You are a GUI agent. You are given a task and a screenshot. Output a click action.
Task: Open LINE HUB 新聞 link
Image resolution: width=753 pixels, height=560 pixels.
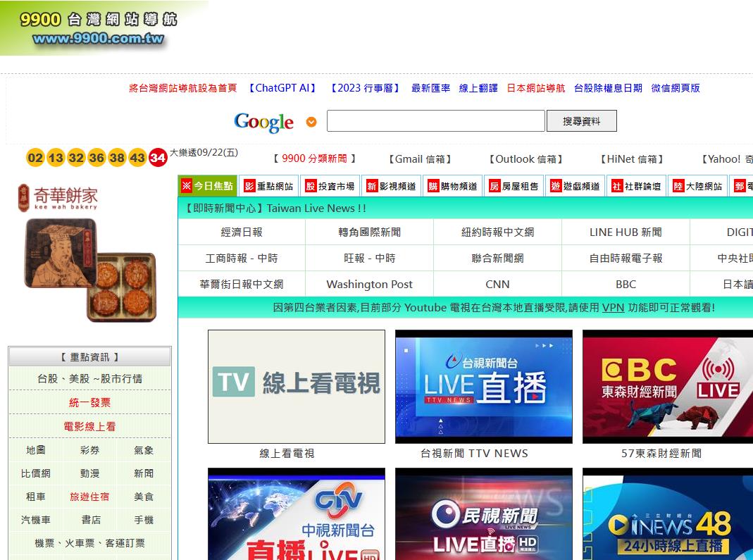click(626, 232)
